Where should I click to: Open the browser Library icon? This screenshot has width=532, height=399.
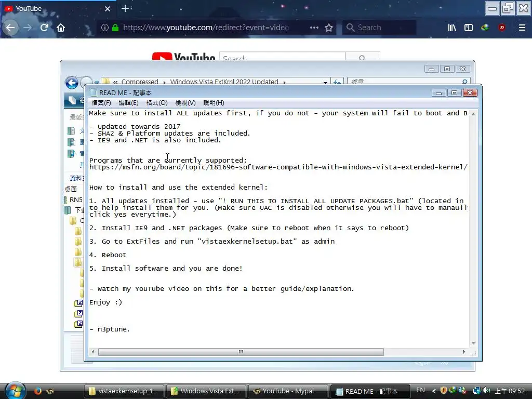(x=452, y=28)
